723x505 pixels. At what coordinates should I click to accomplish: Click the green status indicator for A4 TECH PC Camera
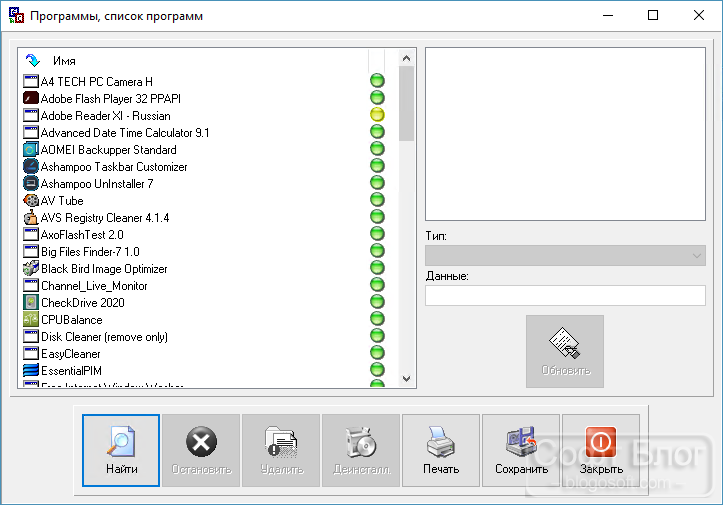point(377,80)
